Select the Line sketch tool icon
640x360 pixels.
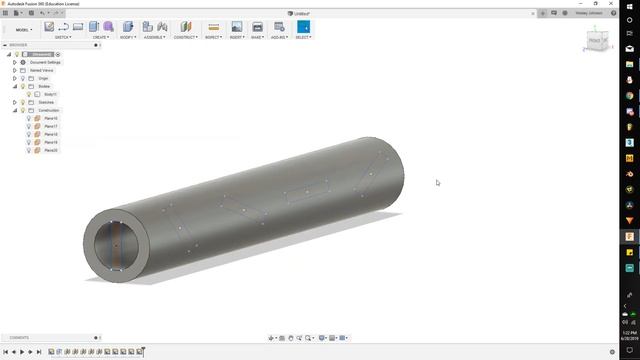point(63,27)
